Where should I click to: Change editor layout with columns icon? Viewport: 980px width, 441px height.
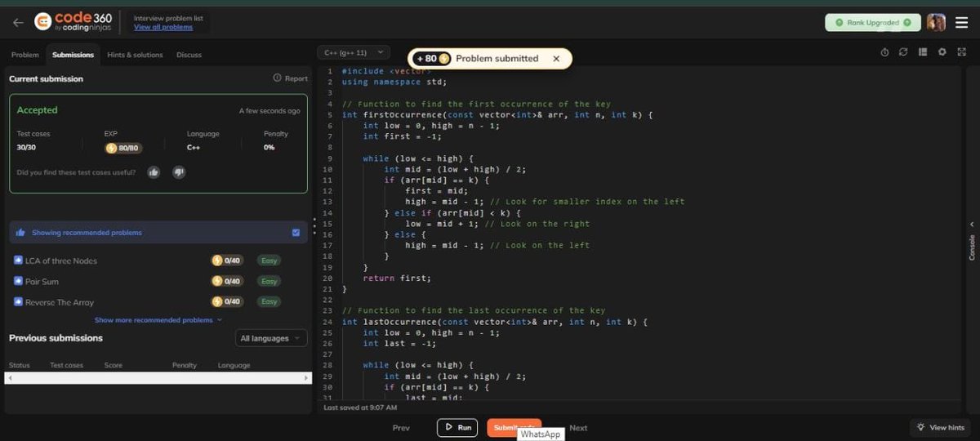pos(923,52)
